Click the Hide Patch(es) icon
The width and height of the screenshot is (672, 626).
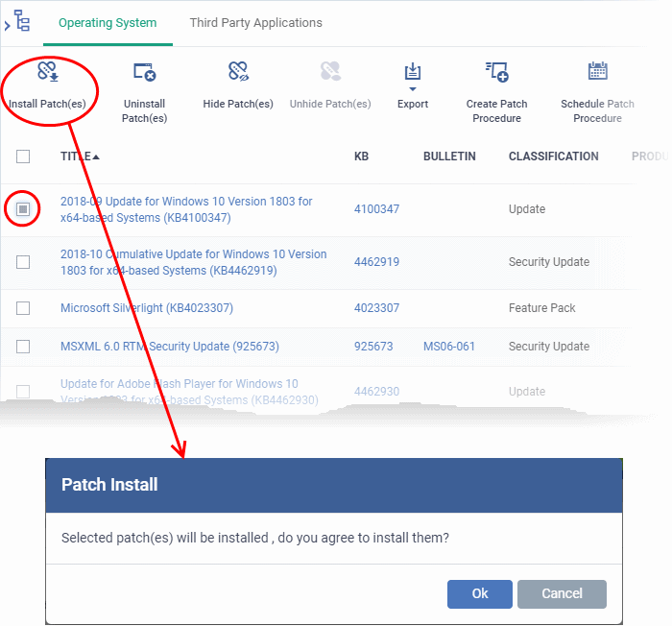tap(238, 71)
